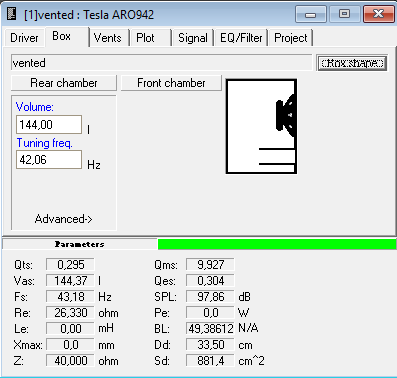Minimize the vented Tesla ARO942 window

(311, 14)
